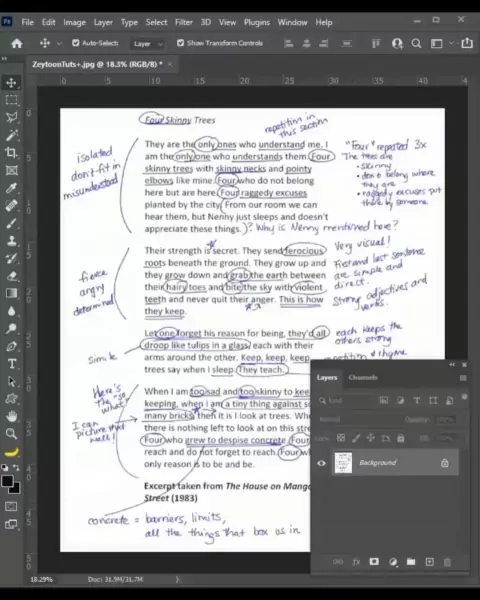Screen dimensions: 480x600
Task: Select the Hand tool
Action: point(11,416)
